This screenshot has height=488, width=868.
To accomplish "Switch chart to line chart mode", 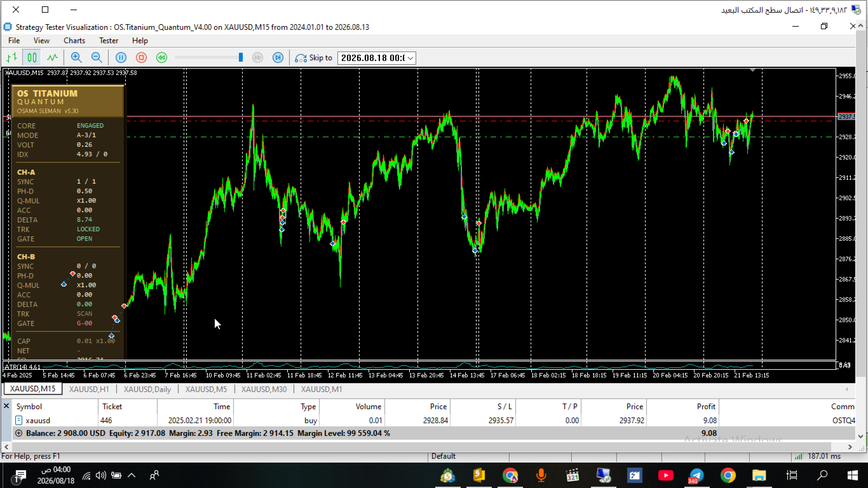I will [x=52, y=58].
